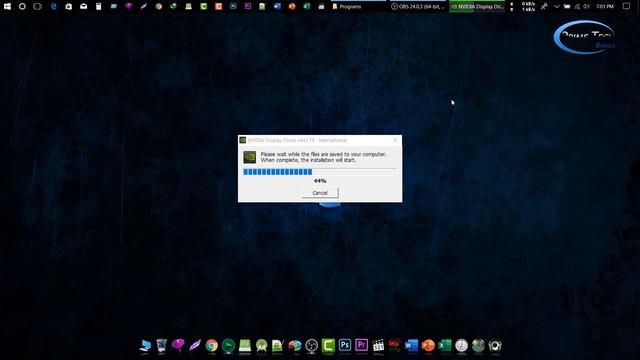Screen dimensions: 640x360
Task: Launch Microsoft Excel from the dock
Action: [x=445, y=345]
